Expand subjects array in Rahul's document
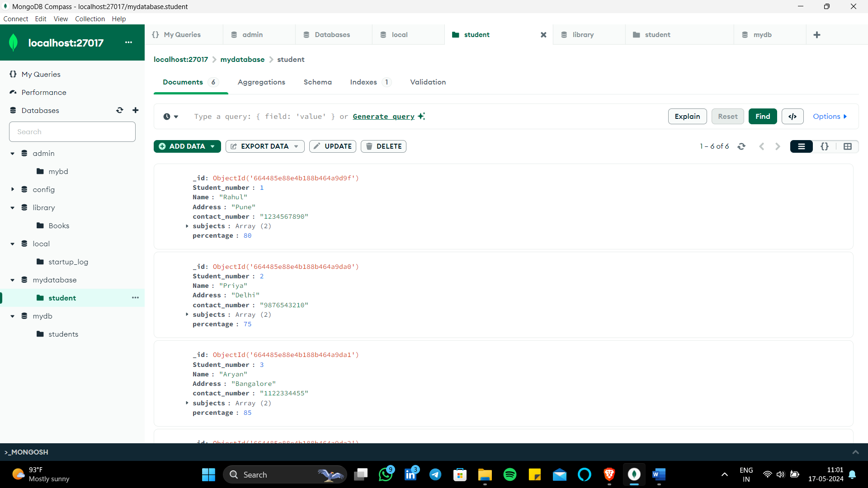The image size is (868, 488). 187,226
